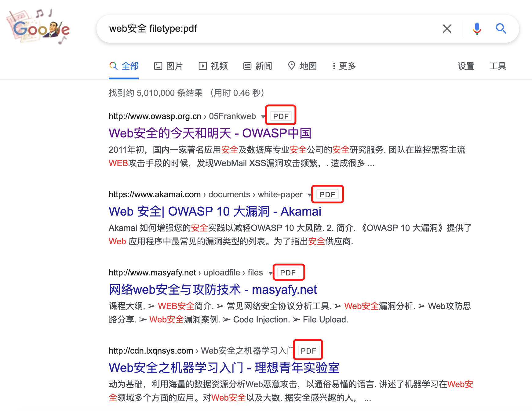
Task: Expand the 更多 more menu
Action: 344,66
